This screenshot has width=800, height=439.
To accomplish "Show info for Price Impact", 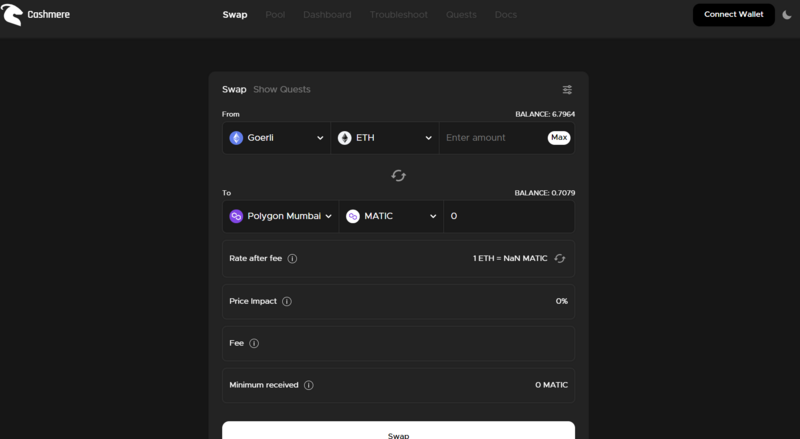I will (x=287, y=302).
